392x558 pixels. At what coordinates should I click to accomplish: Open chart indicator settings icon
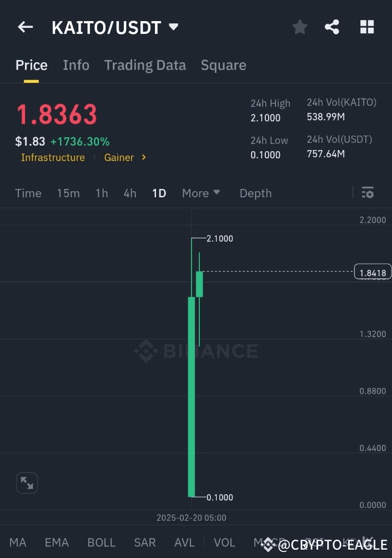[x=368, y=192]
